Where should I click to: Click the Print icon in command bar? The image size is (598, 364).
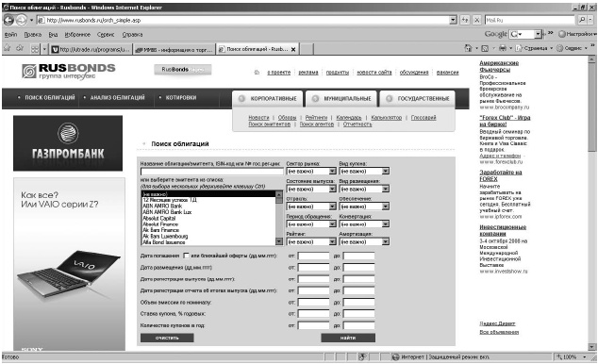point(503,48)
